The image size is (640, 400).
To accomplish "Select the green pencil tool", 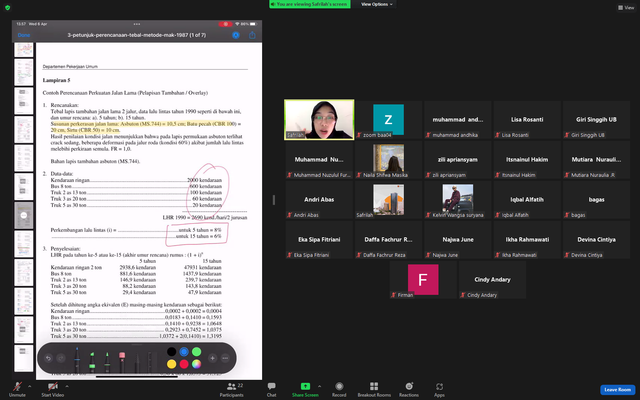I will [x=107, y=362].
